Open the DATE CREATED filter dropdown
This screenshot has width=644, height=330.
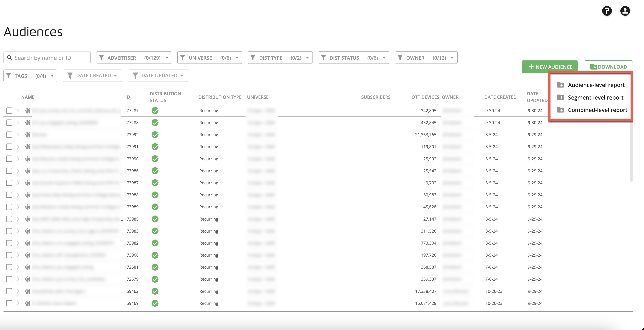tap(93, 76)
